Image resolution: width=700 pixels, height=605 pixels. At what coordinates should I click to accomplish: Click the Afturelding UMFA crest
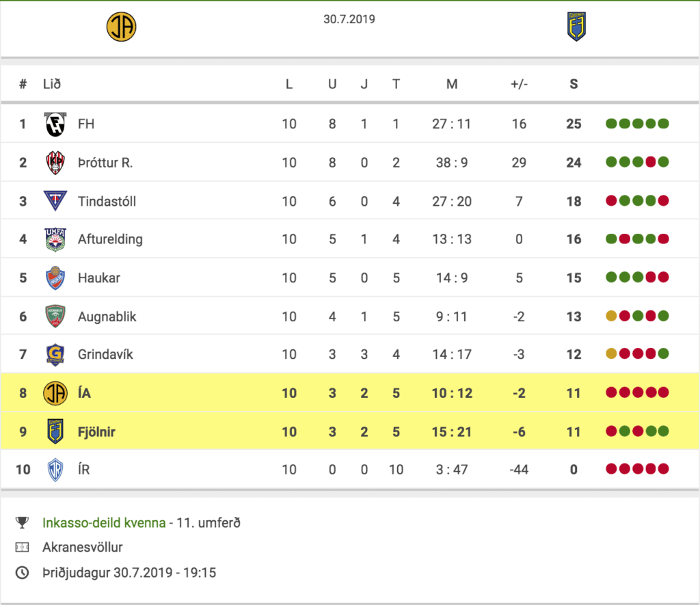(55, 240)
